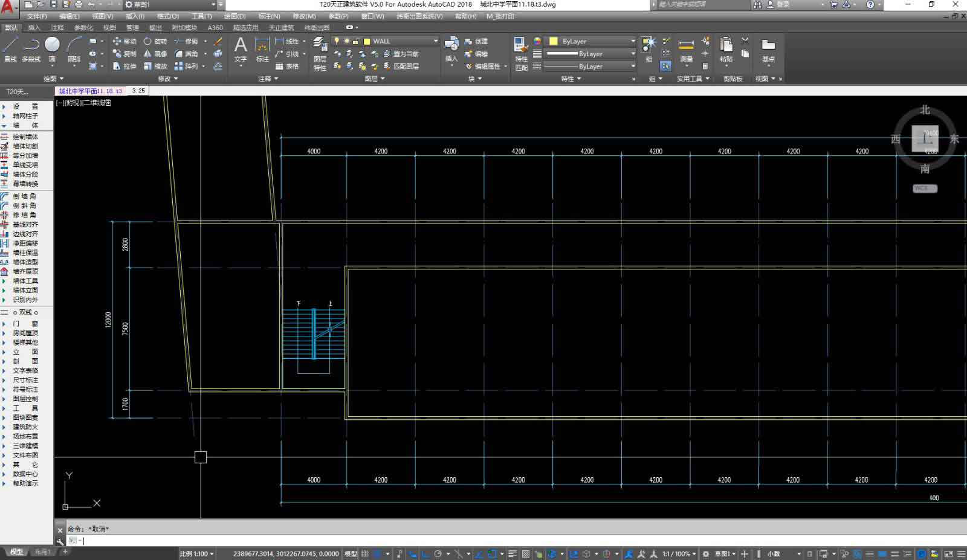Select the Line (直线) drawing tool
The image size is (967, 560).
[10, 48]
